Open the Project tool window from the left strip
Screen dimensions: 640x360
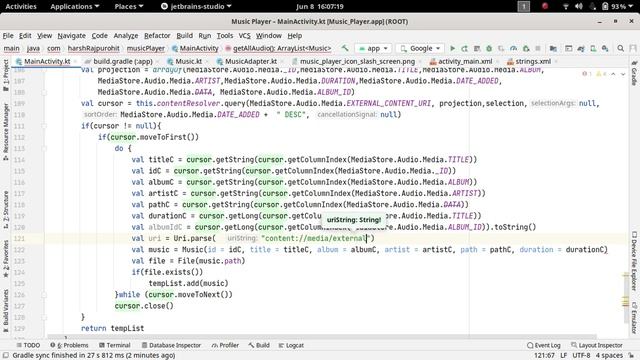pyautogui.click(x=6, y=75)
